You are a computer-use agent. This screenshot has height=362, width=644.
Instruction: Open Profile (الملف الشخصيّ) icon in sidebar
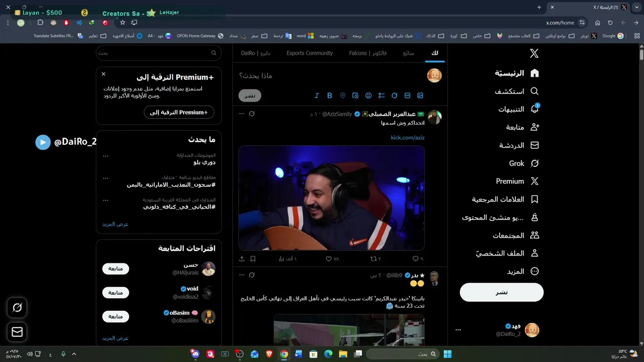point(534,253)
